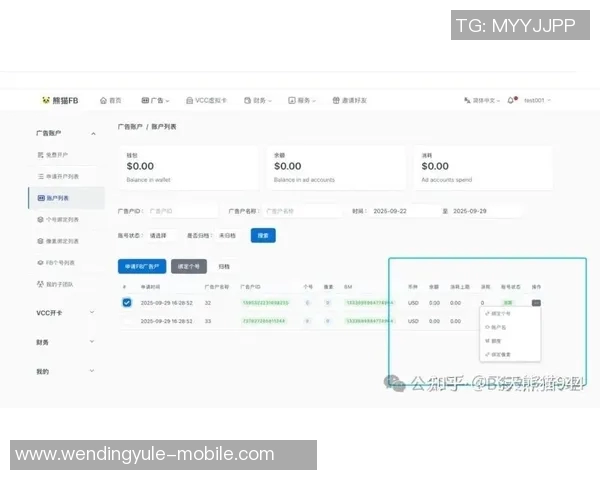This screenshot has height=480, width=600.
Task: Click the green ad account ID tag in row 32
Action: 266,303
